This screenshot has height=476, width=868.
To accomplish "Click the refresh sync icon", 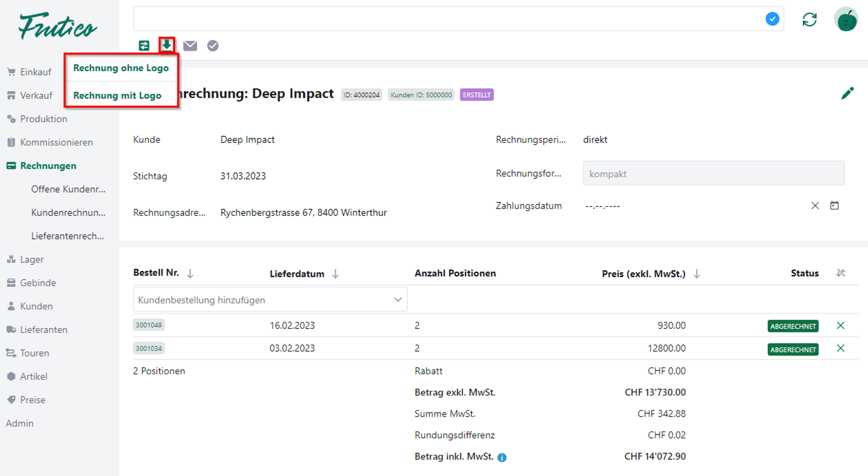I will pyautogui.click(x=809, y=20).
